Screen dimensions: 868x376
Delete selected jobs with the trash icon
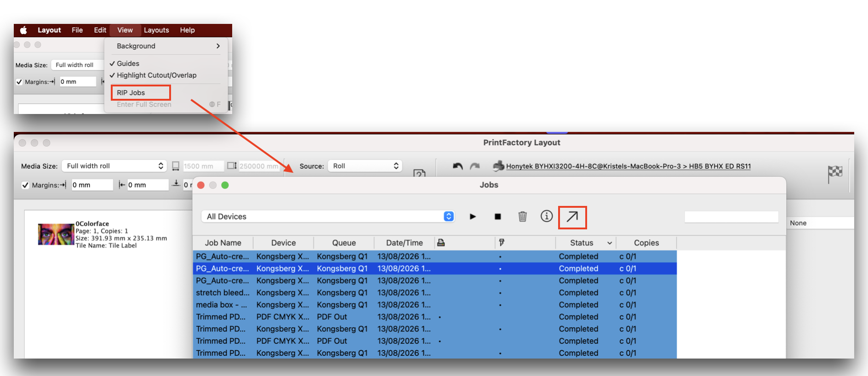(x=522, y=216)
